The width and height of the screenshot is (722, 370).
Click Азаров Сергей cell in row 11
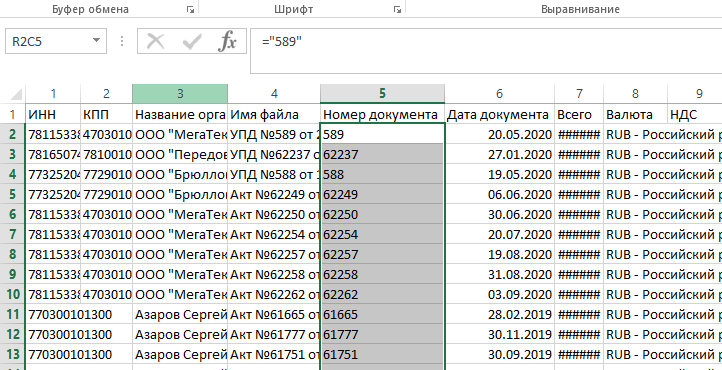[x=180, y=314]
